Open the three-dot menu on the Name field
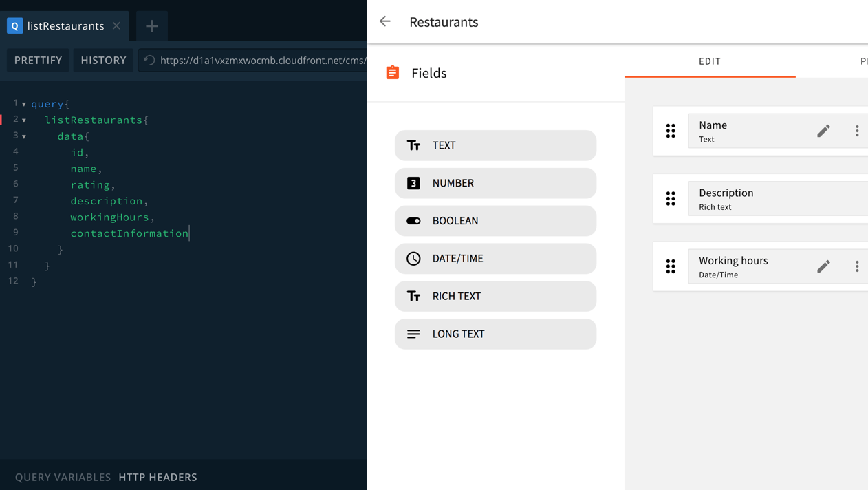Image resolution: width=868 pixels, height=490 pixels. [x=857, y=130]
